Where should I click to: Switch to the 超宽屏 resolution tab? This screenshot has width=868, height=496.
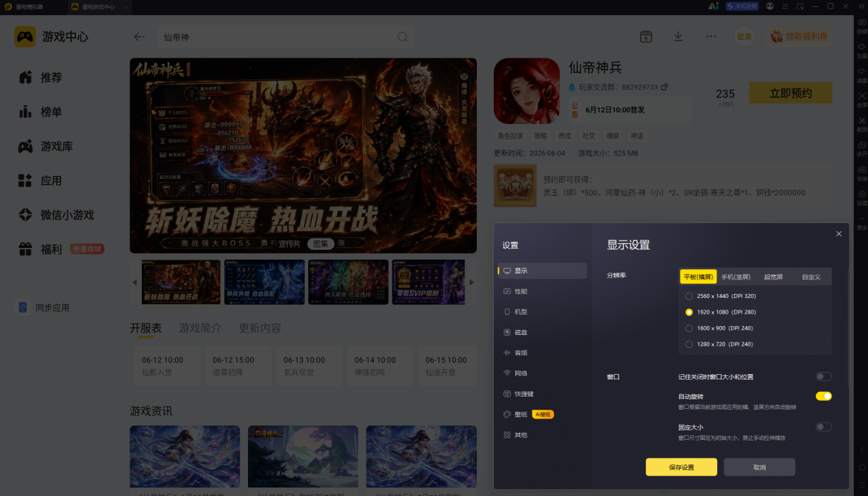(x=774, y=277)
